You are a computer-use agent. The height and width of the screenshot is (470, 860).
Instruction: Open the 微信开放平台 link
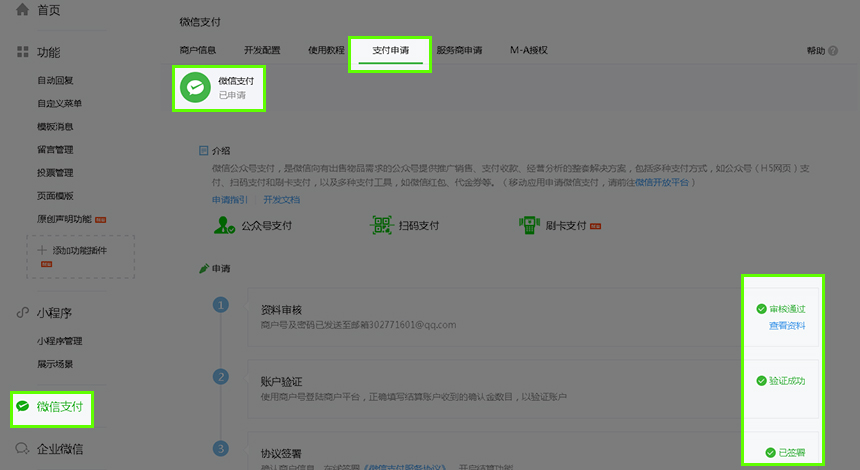(662, 183)
